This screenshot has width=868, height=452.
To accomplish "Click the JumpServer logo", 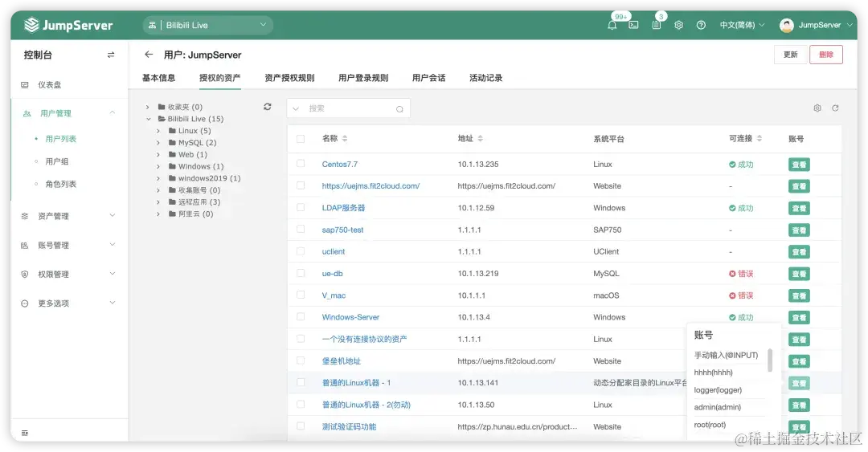I will click(68, 25).
